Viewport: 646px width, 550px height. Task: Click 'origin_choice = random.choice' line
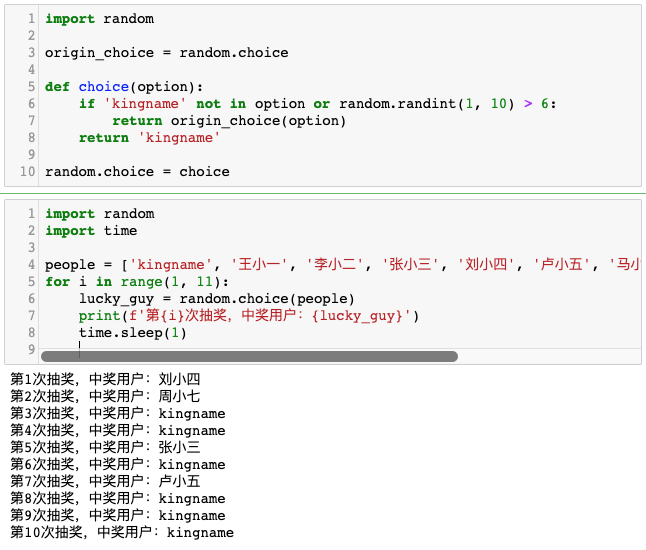click(166, 53)
